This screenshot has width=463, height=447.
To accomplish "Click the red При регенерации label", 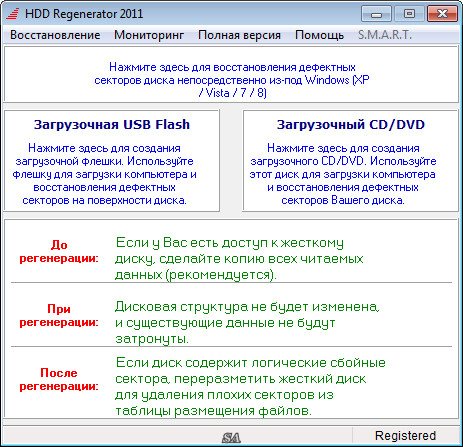I will 59,315.
